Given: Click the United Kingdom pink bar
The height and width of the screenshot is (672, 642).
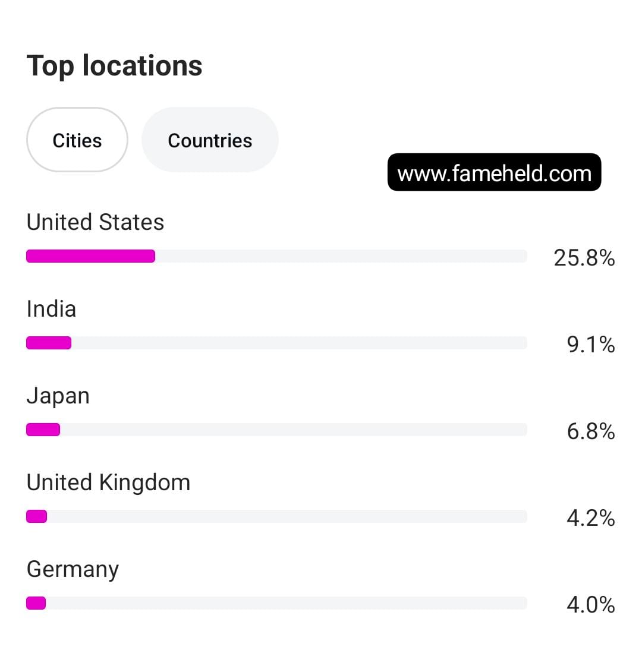Looking at the screenshot, I should pos(36,516).
